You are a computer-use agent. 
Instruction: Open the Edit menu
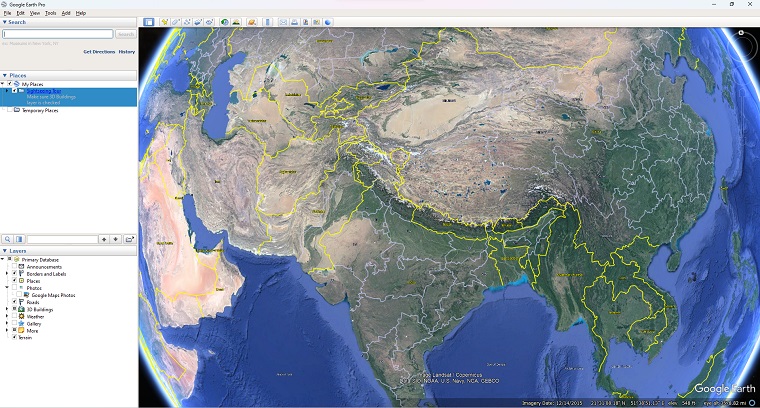(x=20, y=13)
